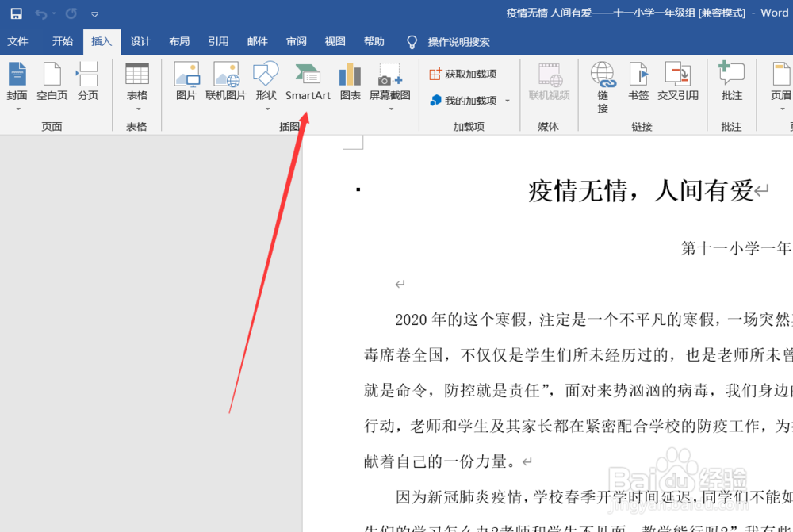Click the Save icon in quick access toolbar
This screenshot has width=793, height=532.
(16, 13)
